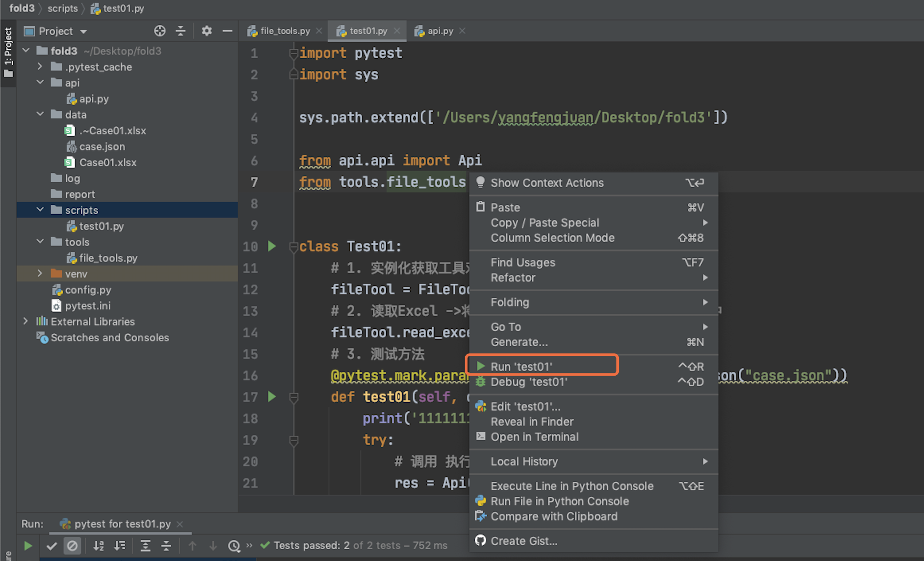The height and width of the screenshot is (561, 924).
Task: Select Run 'test01' in context menu
Action: (521, 366)
